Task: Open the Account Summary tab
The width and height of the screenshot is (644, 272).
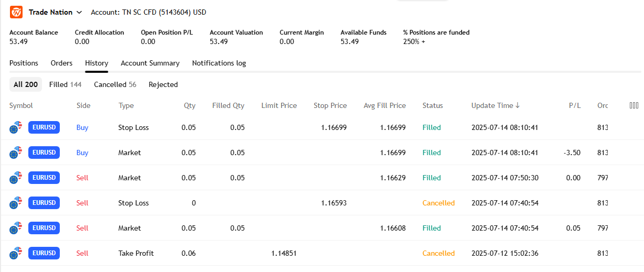Action: [x=150, y=63]
